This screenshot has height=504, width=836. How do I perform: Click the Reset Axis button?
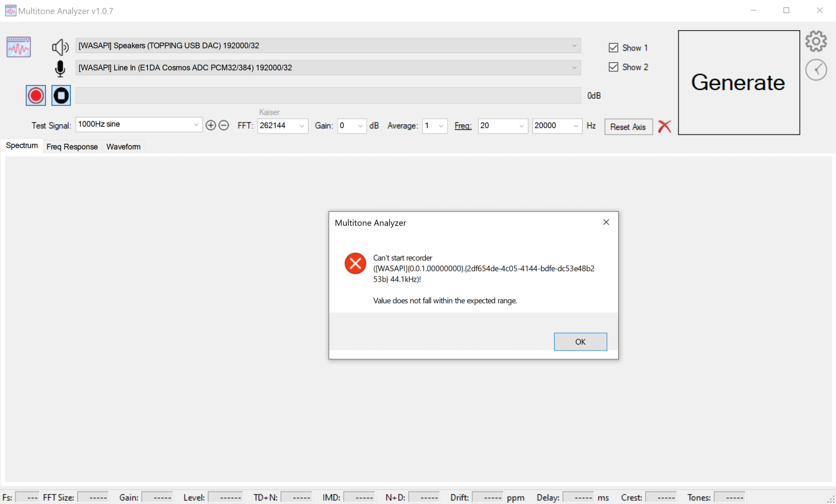pyautogui.click(x=628, y=127)
